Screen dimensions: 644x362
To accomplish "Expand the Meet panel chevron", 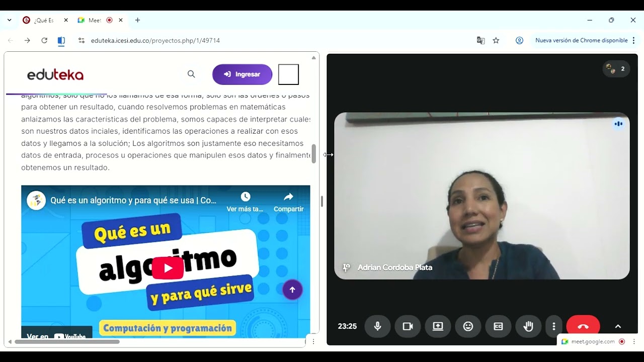I will click(618, 326).
